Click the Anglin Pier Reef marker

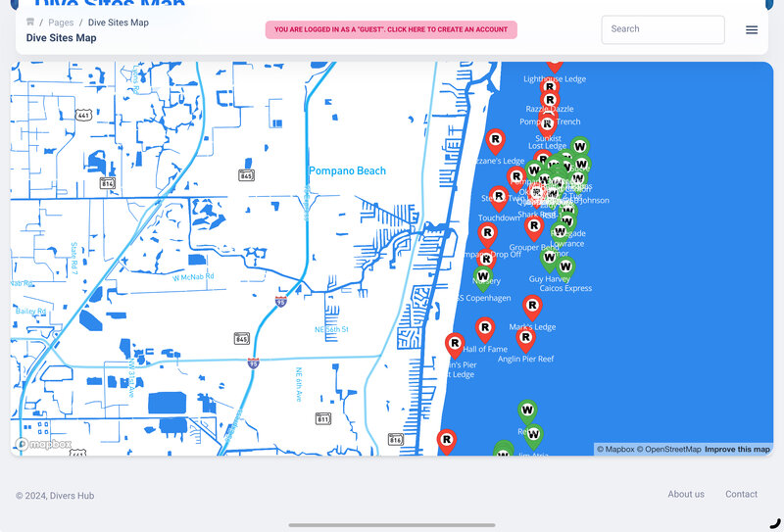tap(525, 339)
